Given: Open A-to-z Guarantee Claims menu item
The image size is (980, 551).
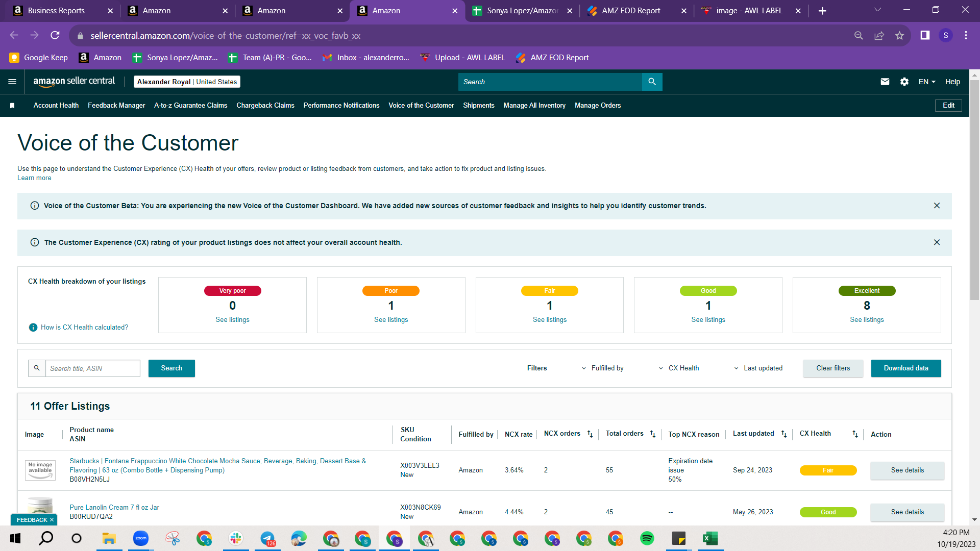Looking at the screenshot, I should [191, 106].
